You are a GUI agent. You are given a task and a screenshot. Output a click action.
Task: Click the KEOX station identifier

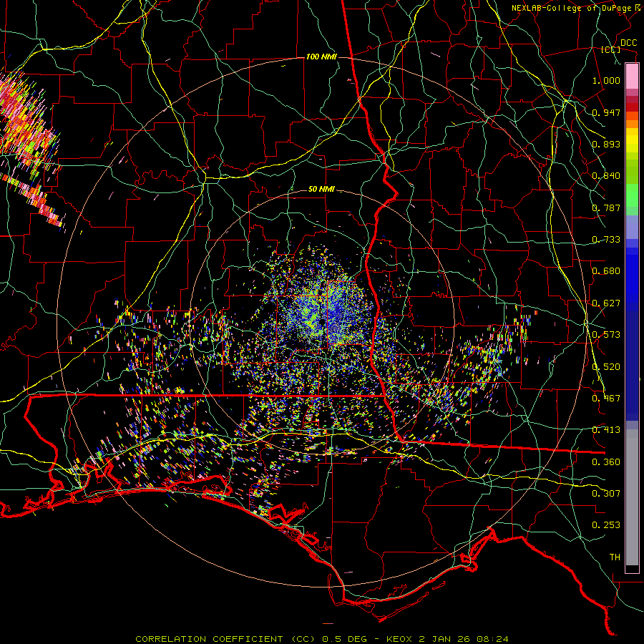click(x=399, y=639)
